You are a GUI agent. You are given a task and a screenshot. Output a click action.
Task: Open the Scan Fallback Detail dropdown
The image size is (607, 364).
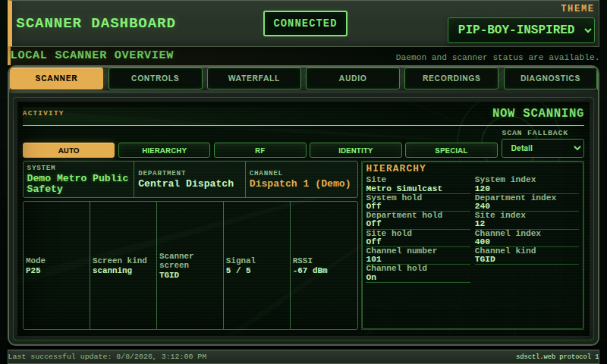[543, 148]
